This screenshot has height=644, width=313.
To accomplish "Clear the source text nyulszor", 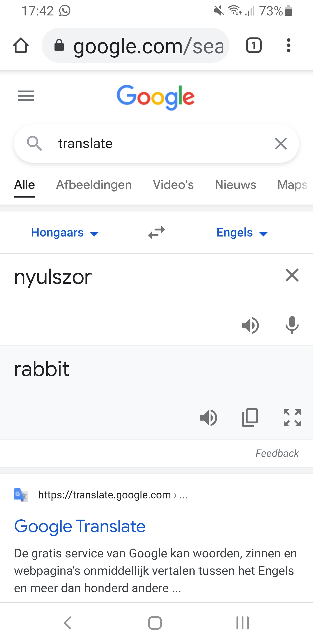I will point(292,275).
